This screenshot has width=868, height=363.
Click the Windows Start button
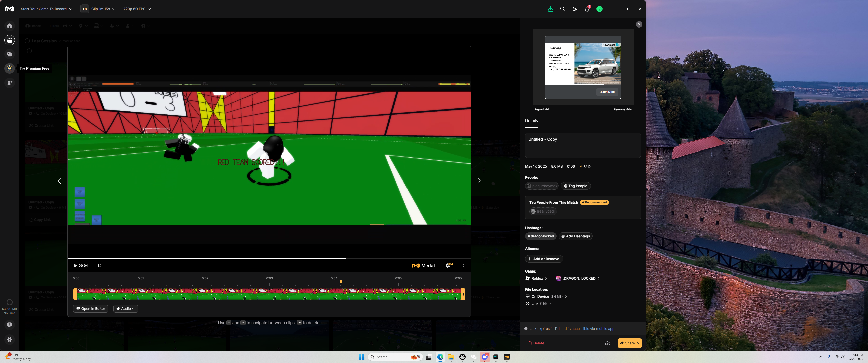pos(361,357)
